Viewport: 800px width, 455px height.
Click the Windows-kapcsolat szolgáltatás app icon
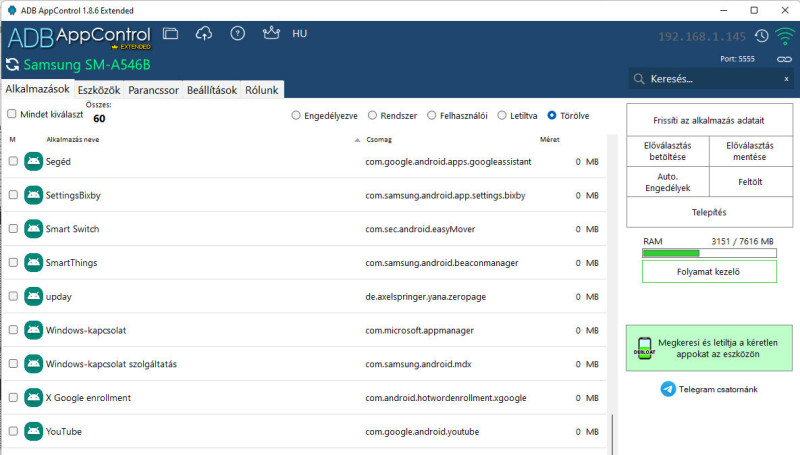coord(34,363)
